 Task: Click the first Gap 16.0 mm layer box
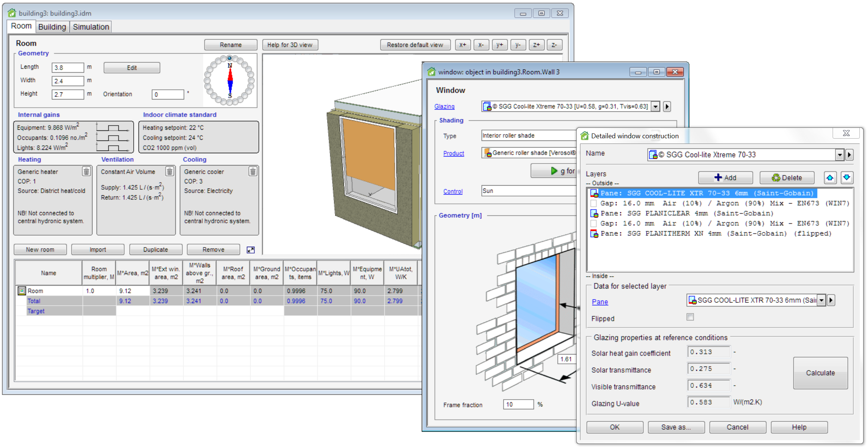[594, 204]
